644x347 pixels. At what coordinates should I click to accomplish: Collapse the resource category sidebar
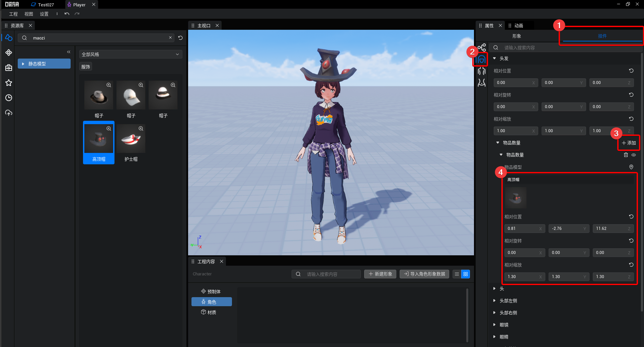click(69, 52)
